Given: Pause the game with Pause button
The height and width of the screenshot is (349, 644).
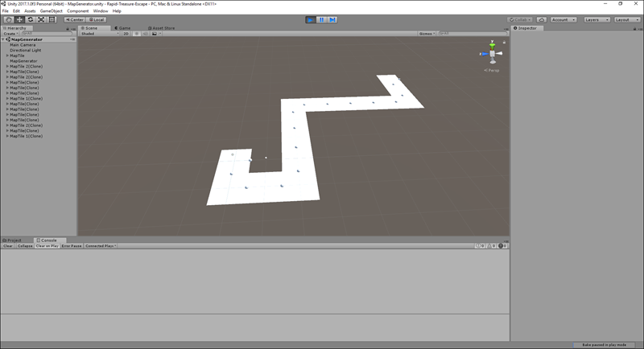Looking at the screenshot, I should pyautogui.click(x=322, y=19).
